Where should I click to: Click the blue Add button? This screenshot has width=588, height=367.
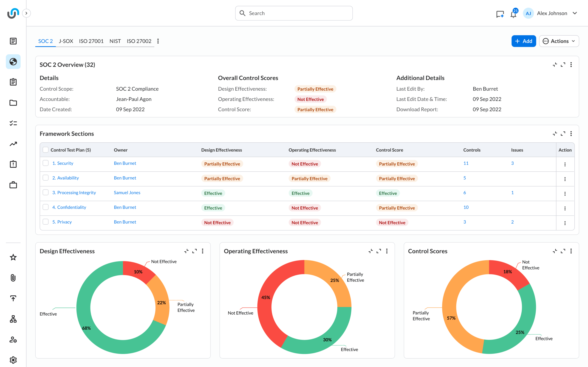tap(523, 41)
